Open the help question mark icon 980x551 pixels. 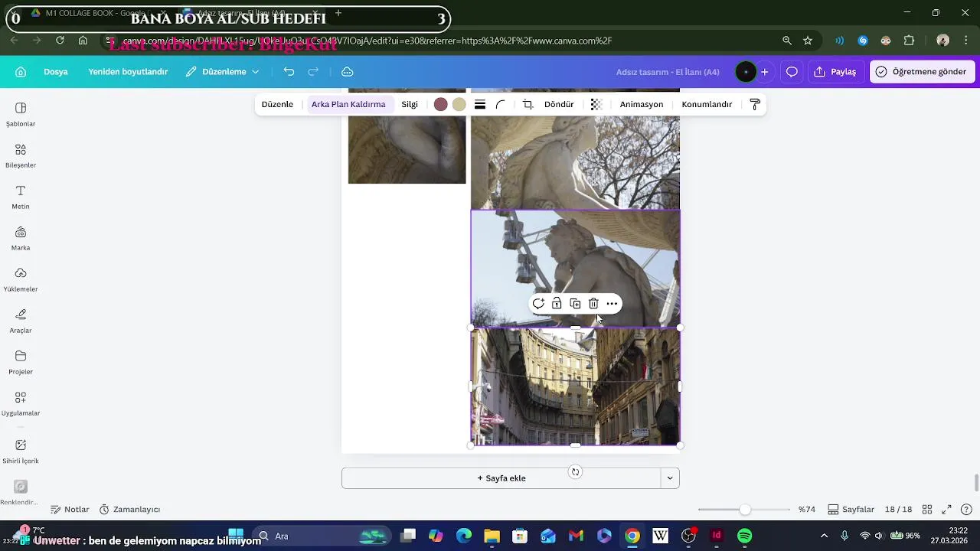pos(966,510)
